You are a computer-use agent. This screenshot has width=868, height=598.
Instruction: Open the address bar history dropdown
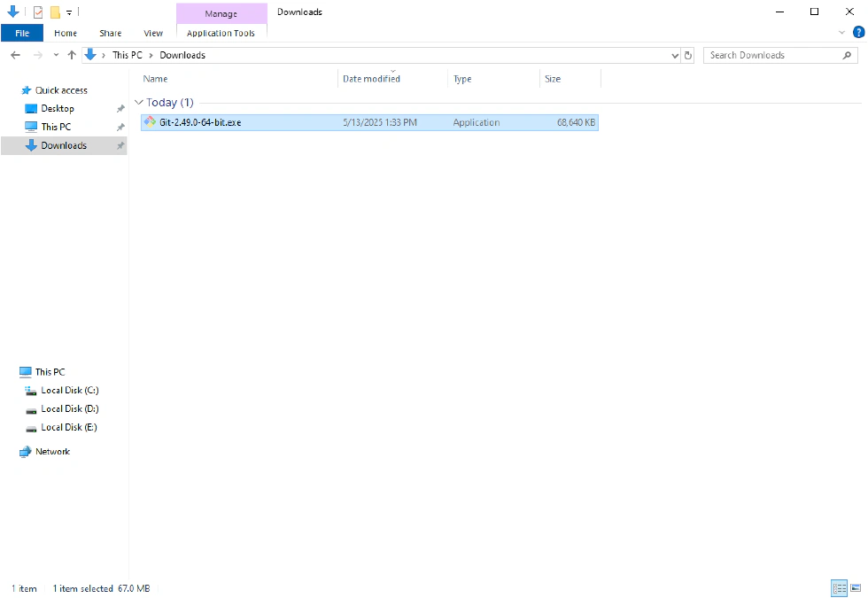tap(676, 55)
